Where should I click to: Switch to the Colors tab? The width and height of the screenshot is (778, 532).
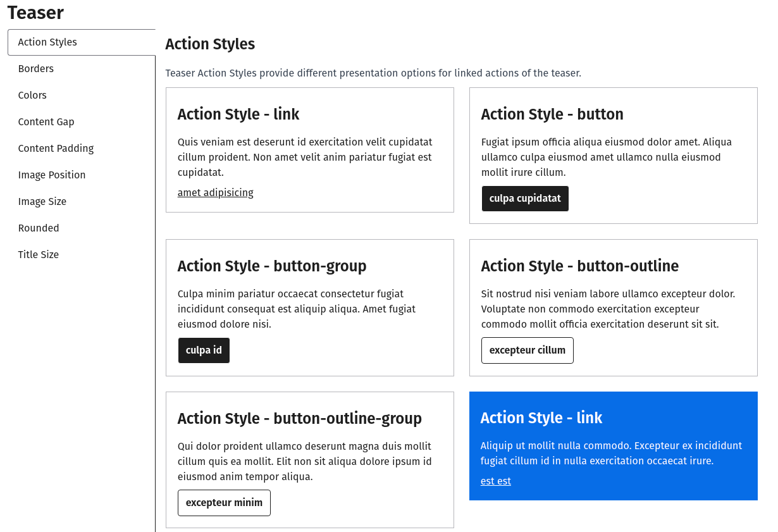point(32,96)
